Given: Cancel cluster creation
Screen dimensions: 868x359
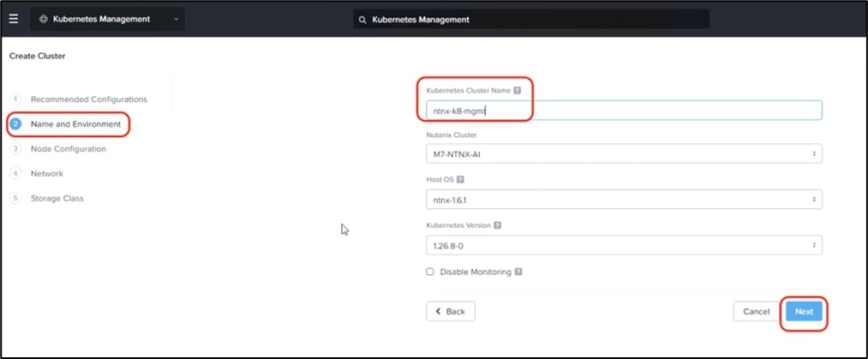Looking at the screenshot, I should pos(756,311).
